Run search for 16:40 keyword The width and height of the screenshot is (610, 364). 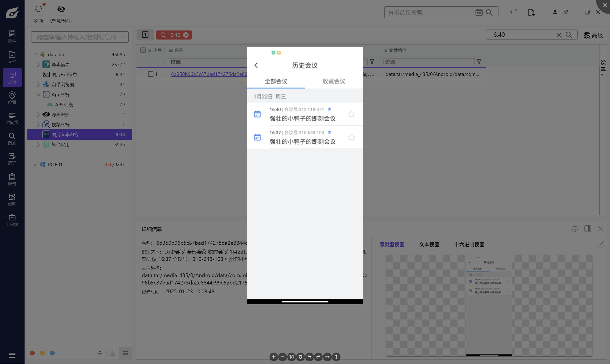(569, 35)
